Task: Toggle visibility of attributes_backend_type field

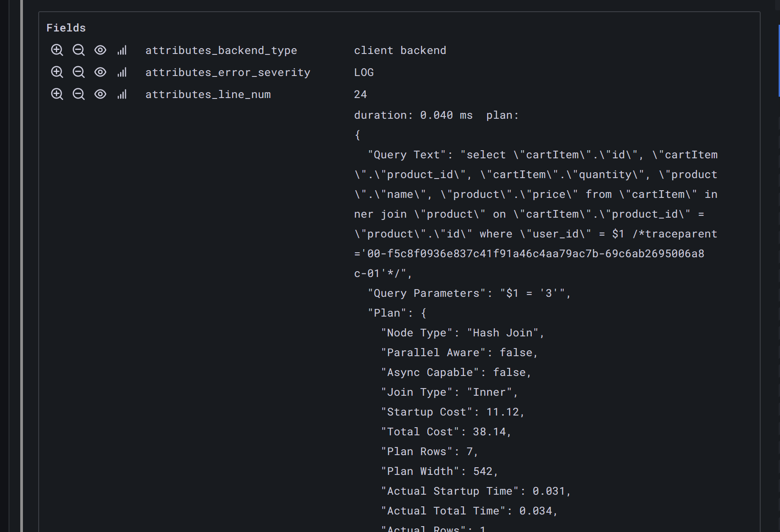Action: [x=100, y=50]
